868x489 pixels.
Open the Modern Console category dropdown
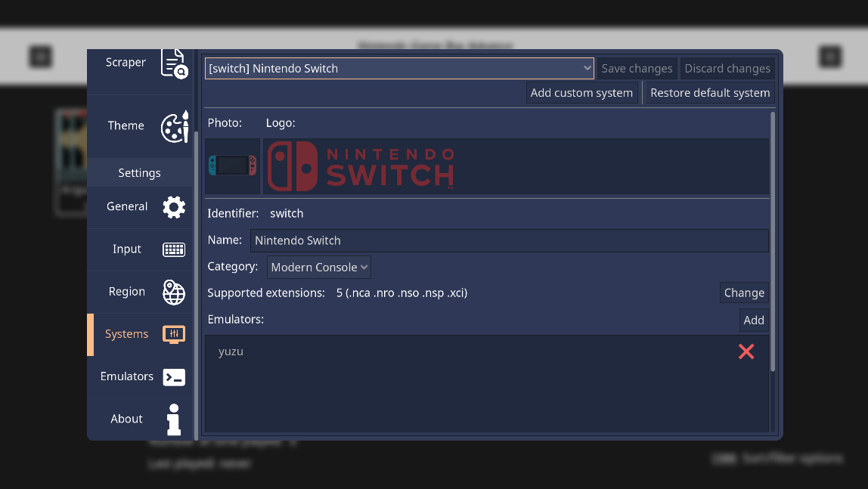[319, 268]
